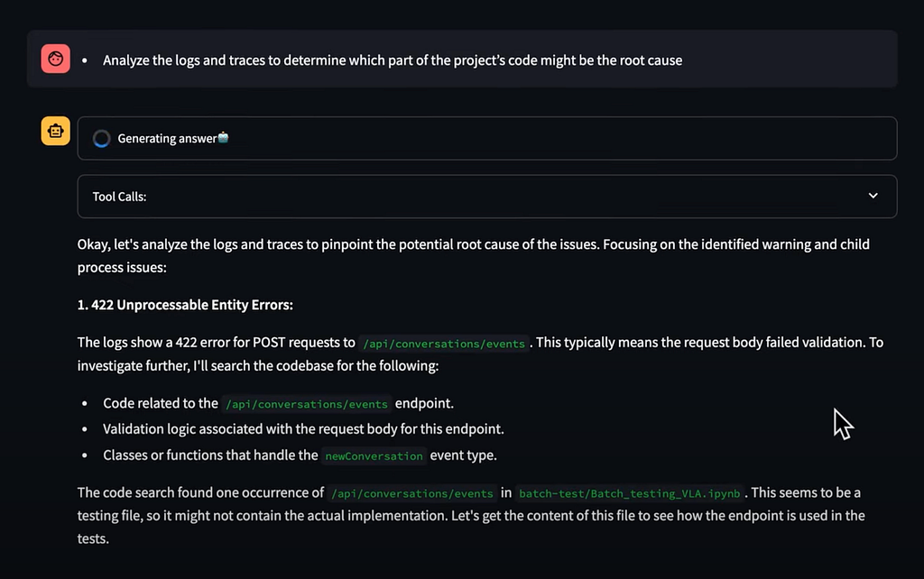This screenshot has width=924, height=579.
Task: Open the batch-test/Batch_testing_VLA.ipynb file reference
Action: point(629,493)
